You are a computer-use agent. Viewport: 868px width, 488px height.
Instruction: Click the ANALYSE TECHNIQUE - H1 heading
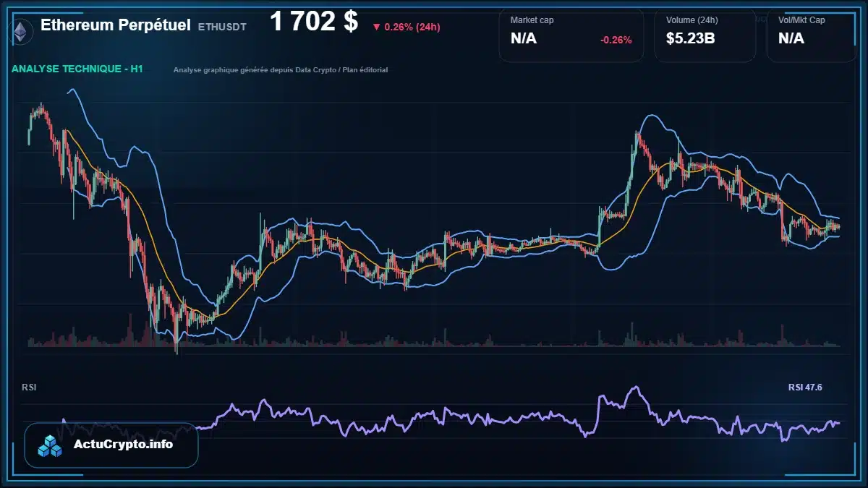click(x=77, y=69)
